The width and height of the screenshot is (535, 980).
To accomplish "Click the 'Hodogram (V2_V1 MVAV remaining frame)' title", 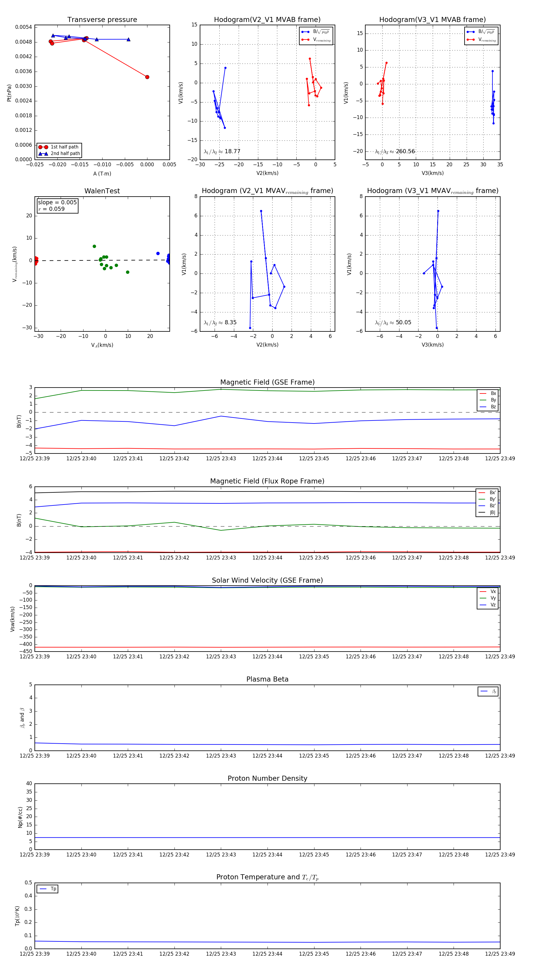I will click(x=267, y=191).
